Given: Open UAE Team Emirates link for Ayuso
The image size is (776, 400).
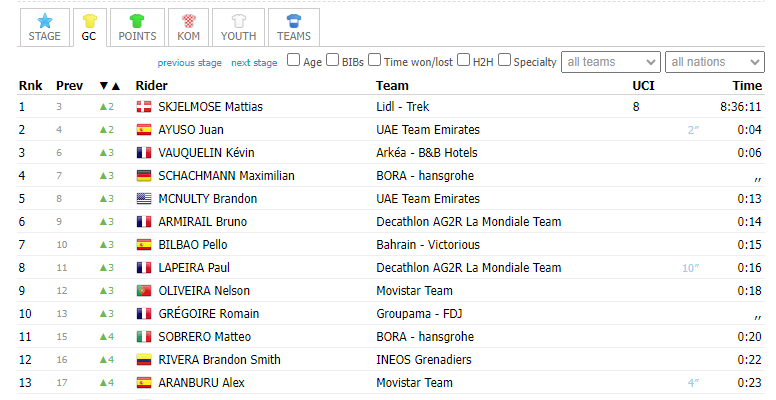Looking at the screenshot, I should click(428, 129).
